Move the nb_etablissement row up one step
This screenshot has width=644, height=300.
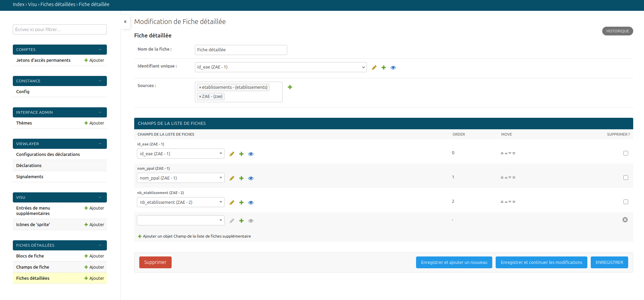click(506, 202)
